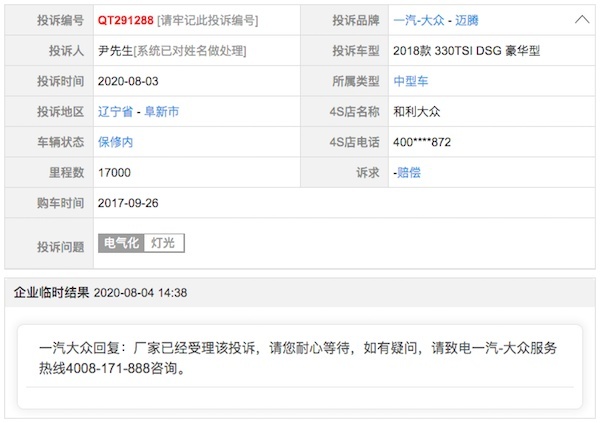Screen dimensions: 600x423
Task: Select the 企业临时结果 header text
Action: coord(51,293)
